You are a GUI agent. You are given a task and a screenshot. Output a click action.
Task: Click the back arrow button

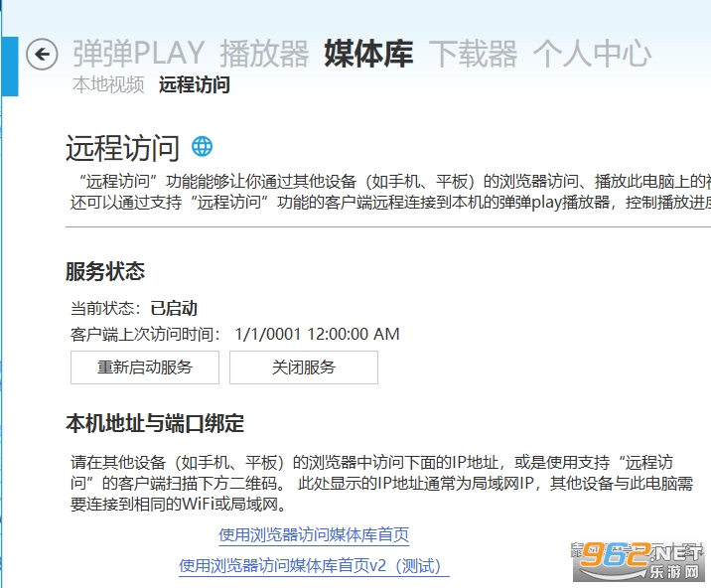click(x=42, y=55)
